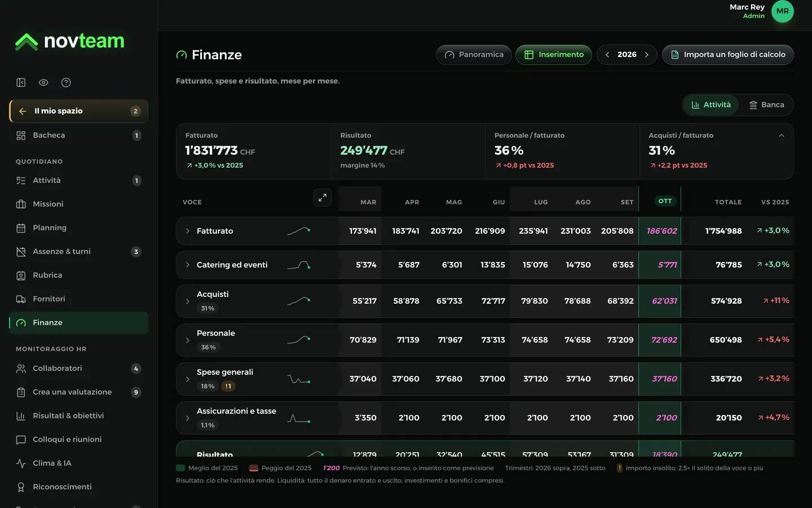812x508 pixels.
Task: Open Finanze in the sidebar menu
Action: (78, 323)
